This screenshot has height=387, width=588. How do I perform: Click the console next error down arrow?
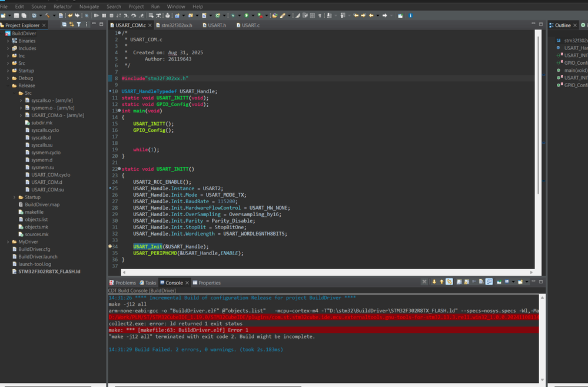click(x=434, y=282)
